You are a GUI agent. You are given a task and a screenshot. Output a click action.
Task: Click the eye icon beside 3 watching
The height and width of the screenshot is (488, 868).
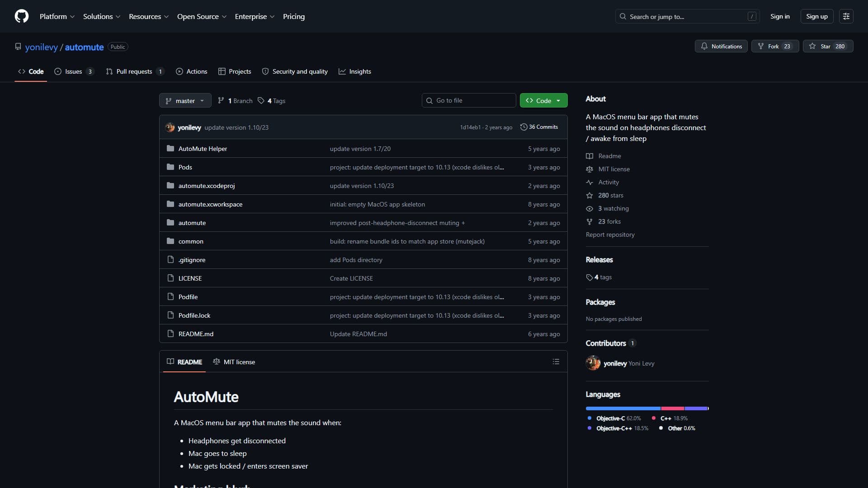tap(590, 208)
